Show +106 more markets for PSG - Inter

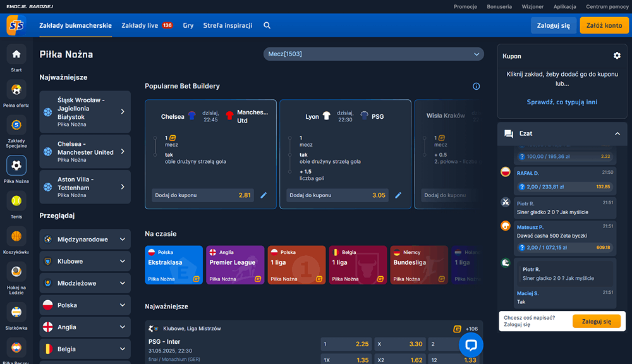(471, 329)
